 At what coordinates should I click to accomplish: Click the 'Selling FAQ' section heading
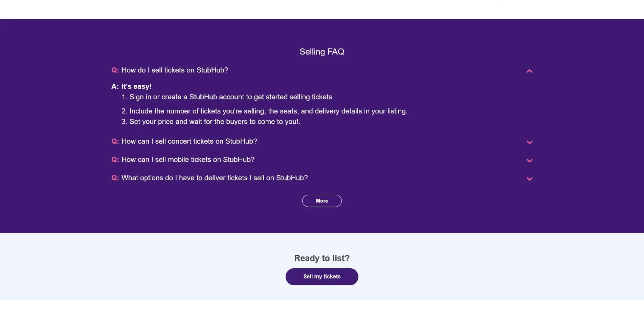[x=321, y=51]
